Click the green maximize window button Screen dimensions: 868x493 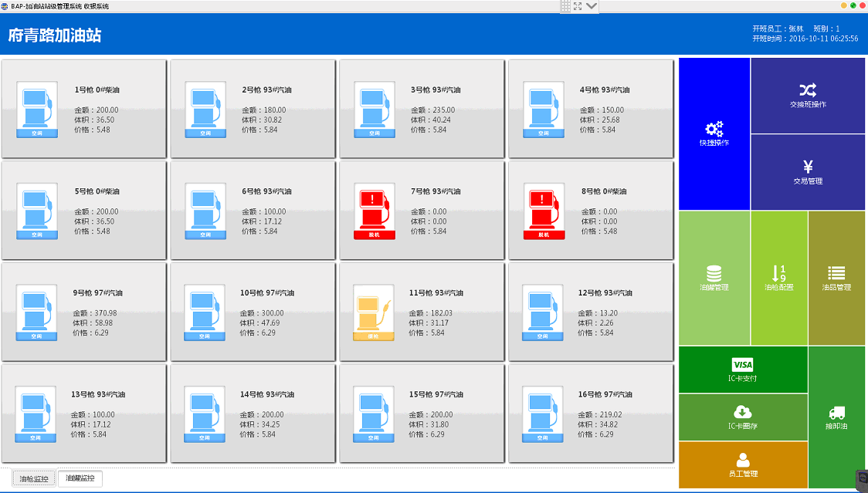coord(853,5)
